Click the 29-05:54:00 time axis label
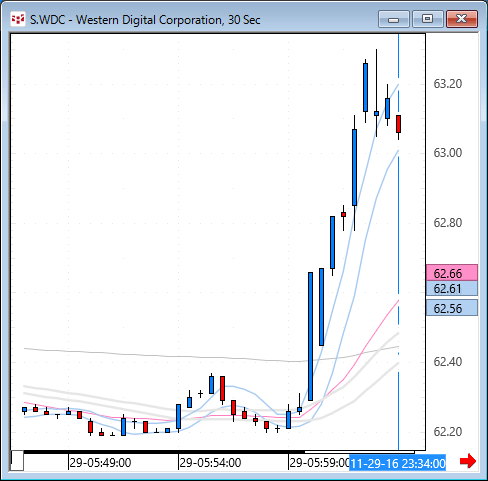488x481 pixels. [x=210, y=463]
